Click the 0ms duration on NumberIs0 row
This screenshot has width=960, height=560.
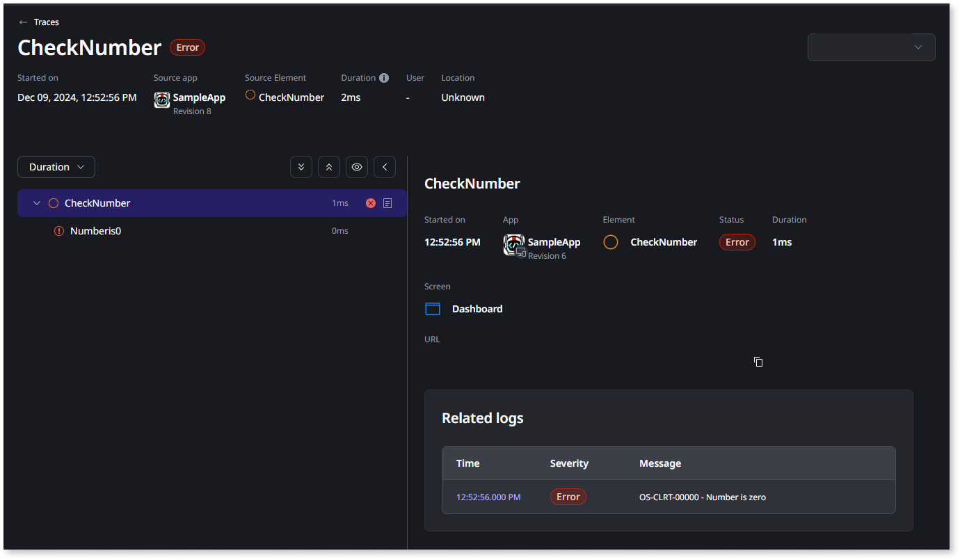340,231
